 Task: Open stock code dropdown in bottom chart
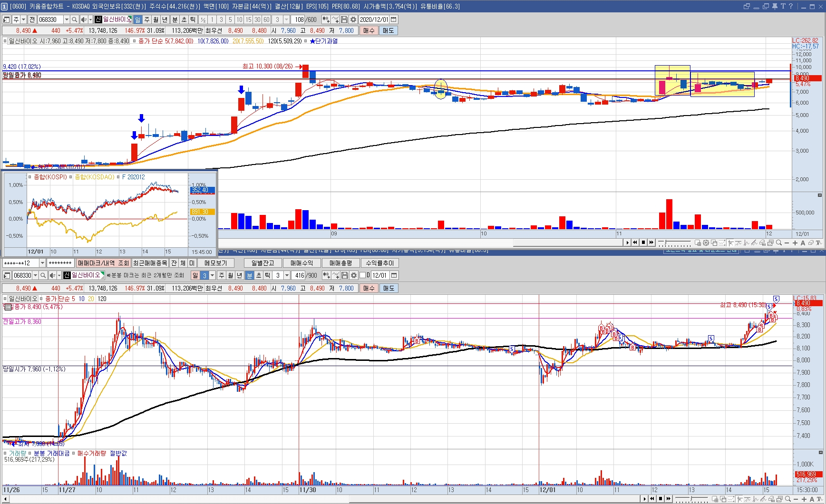[x=35, y=275]
